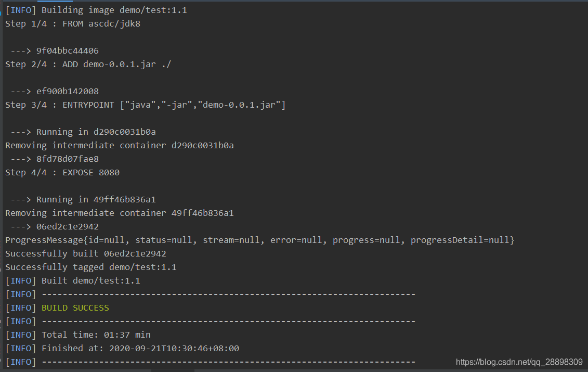The height and width of the screenshot is (372, 588).
Task: Click the 'Finished at: 2020-09-21' timestamp line
Action: pos(122,349)
